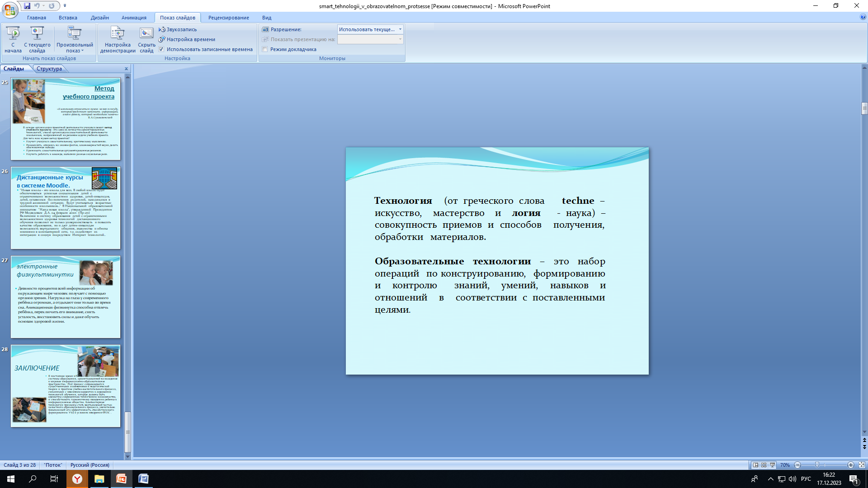Click the zoom in plus button
The image size is (868, 488).
pos(850,465)
